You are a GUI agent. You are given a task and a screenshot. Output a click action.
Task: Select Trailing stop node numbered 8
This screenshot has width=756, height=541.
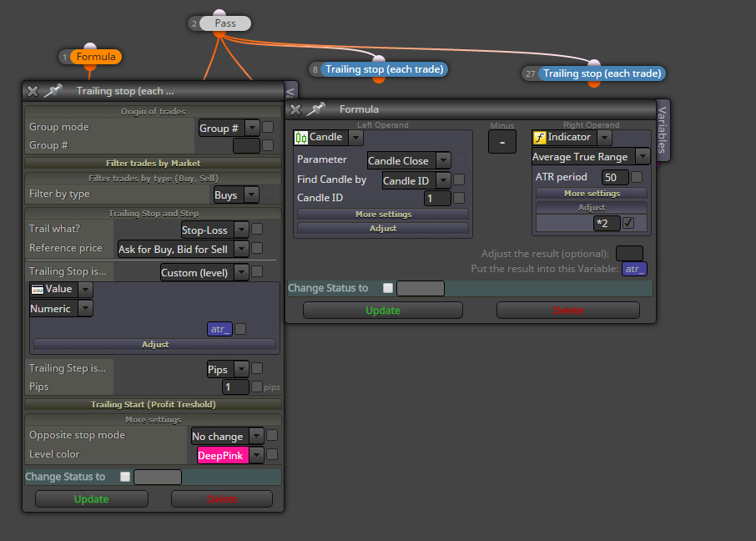(x=384, y=69)
